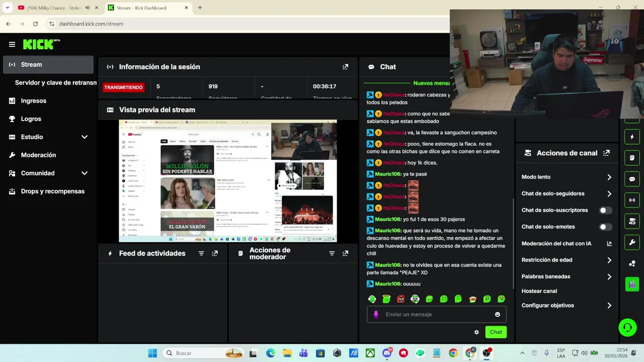The width and height of the screenshot is (644, 362).
Task: Pop out the Feed de actividades panel
Action: [x=215, y=253]
